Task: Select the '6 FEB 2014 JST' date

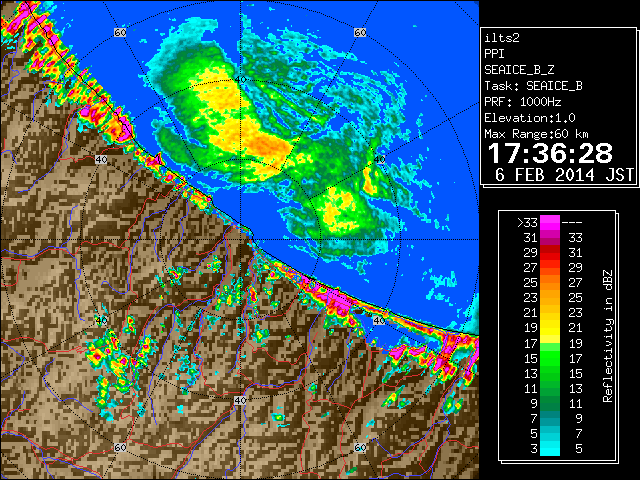Action: pyautogui.click(x=564, y=175)
